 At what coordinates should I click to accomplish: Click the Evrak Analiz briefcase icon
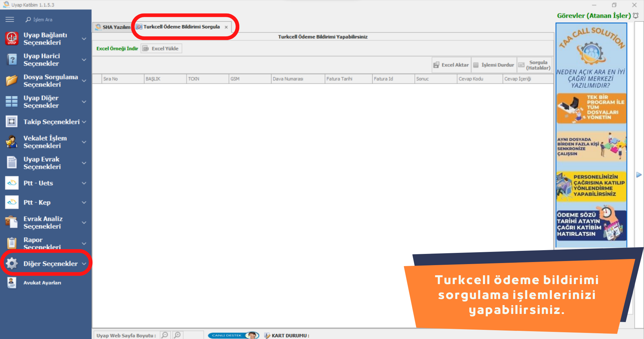point(12,222)
